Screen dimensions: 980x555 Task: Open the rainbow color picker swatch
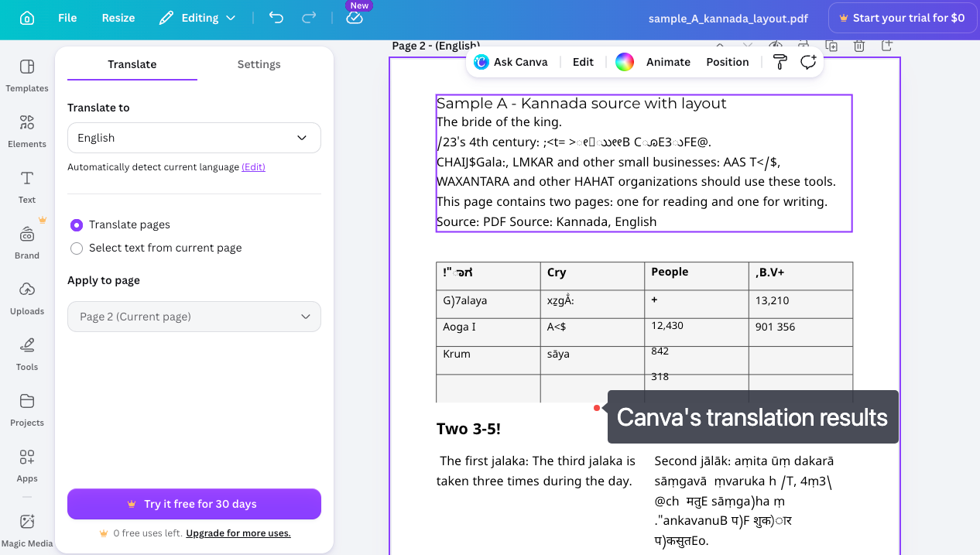[x=625, y=62]
